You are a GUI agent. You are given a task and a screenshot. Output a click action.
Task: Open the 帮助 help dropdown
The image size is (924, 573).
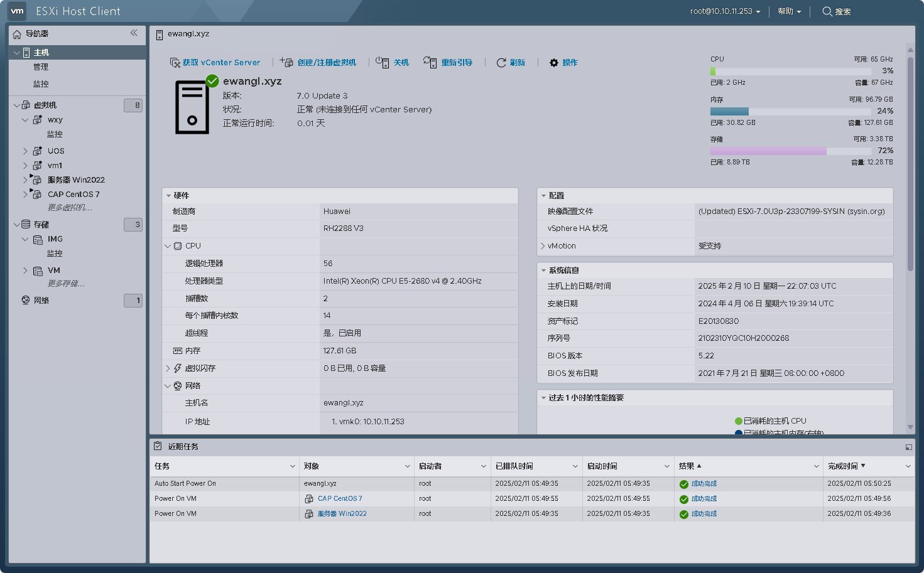tap(789, 11)
